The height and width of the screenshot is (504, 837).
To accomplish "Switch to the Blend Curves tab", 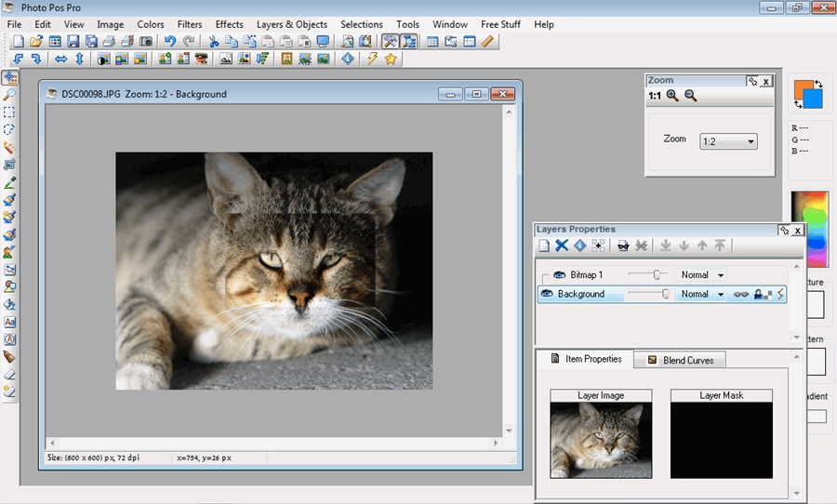I will point(680,360).
